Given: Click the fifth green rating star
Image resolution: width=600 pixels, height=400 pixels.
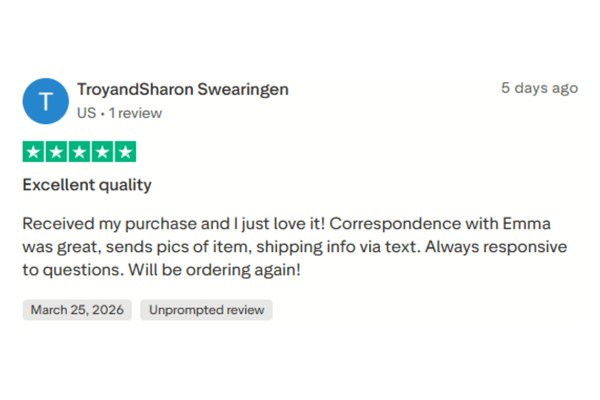Looking at the screenshot, I should coord(125,152).
